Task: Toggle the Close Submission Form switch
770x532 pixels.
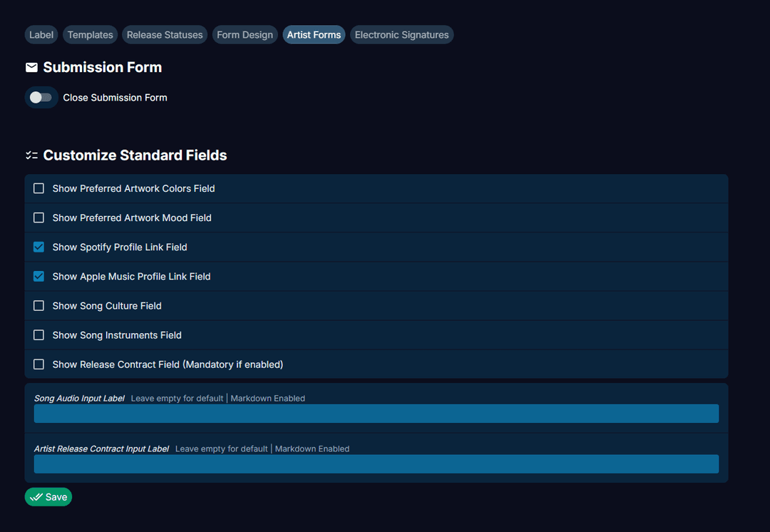Action: click(41, 97)
